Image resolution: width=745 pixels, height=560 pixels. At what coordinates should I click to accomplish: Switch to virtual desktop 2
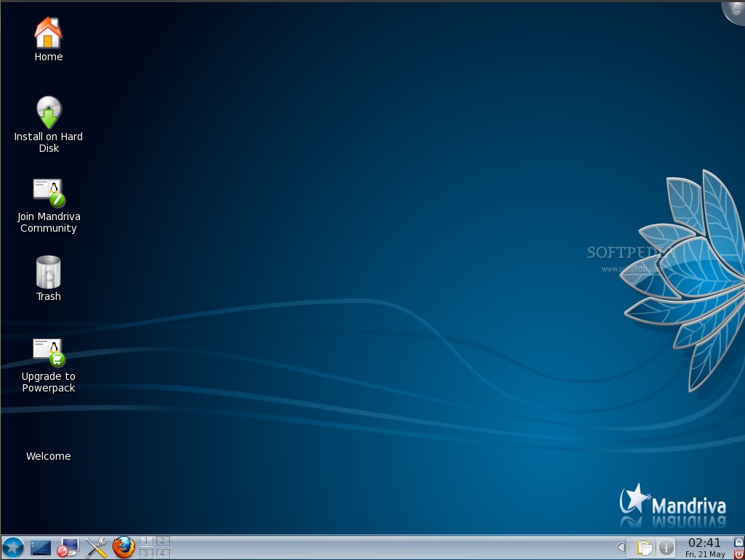[x=163, y=541]
